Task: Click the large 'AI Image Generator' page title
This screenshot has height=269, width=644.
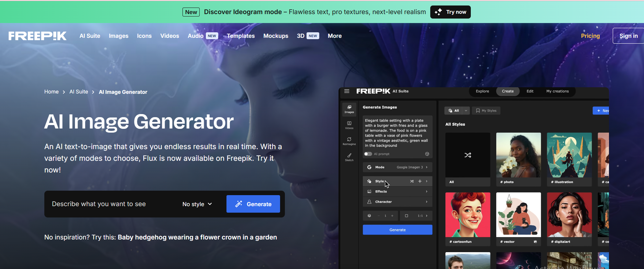Action: [139, 122]
